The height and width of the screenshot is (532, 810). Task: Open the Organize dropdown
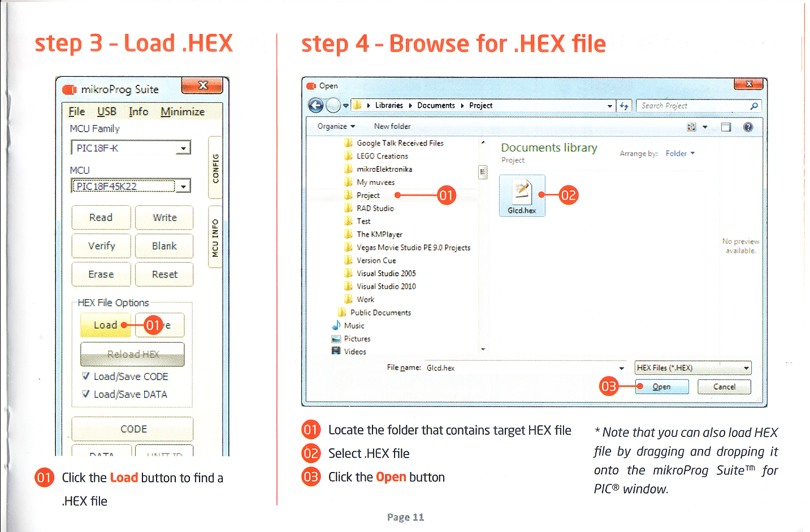coord(336,126)
